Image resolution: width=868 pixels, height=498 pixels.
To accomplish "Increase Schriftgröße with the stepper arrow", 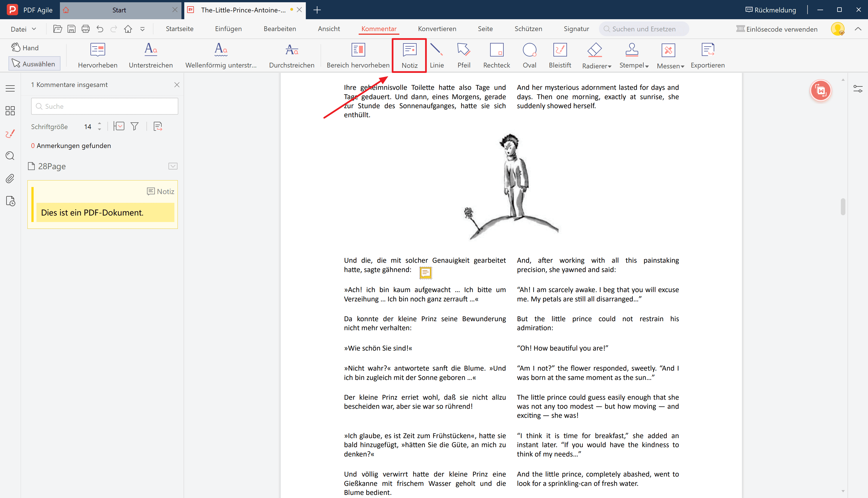I will pos(99,124).
